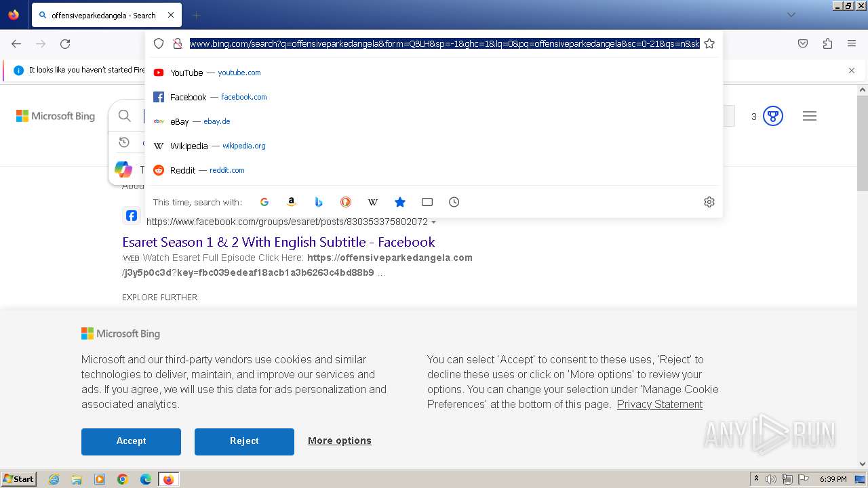This screenshot has height=488, width=868.
Task: Open File Explorer from taskbar
Action: (x=77, y=479)
